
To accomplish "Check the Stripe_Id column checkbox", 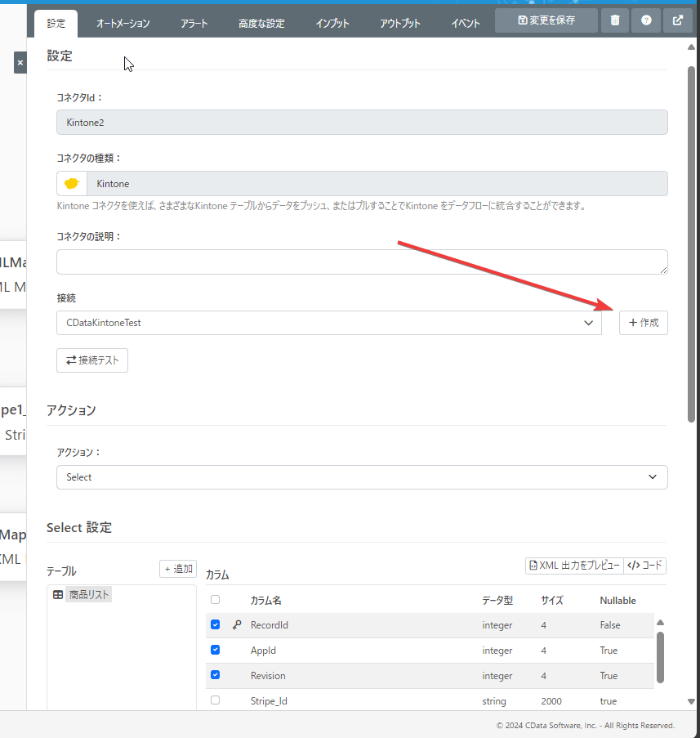I will pos(215,700).
